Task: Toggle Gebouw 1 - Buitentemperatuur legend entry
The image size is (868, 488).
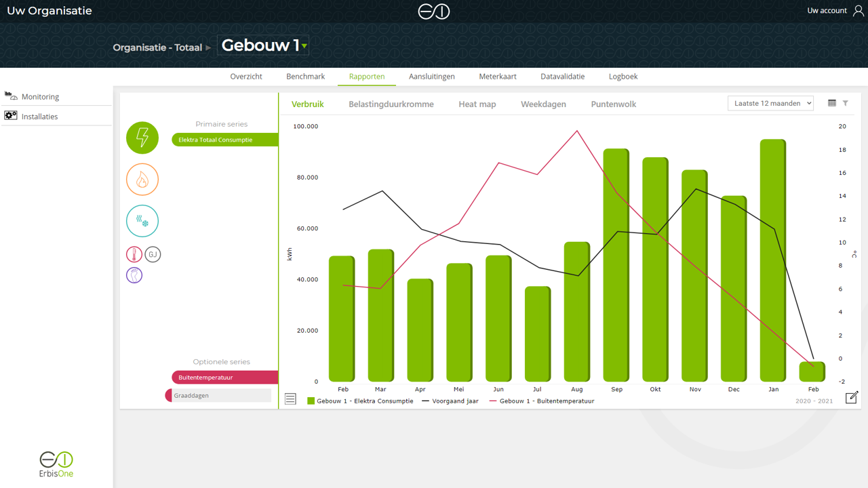Action: (x=542, y=401)
